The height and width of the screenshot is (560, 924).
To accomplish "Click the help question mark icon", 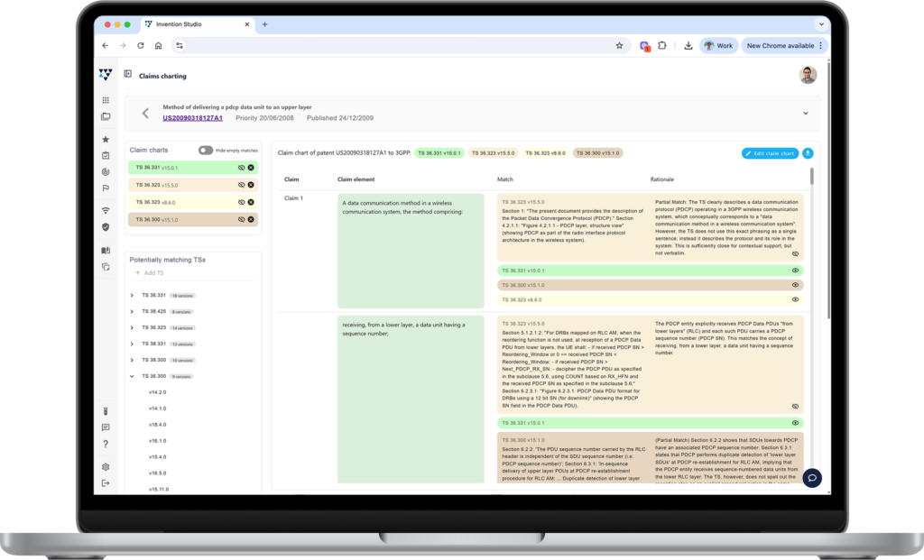I will click(x=106, y=444).
